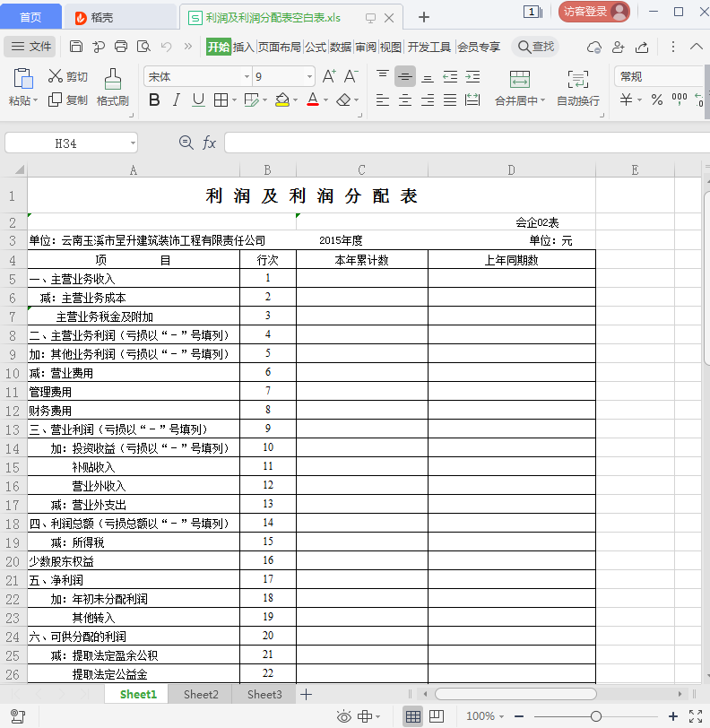710x728 pixels.
Task: Apply yellow fill color bucket
Action: (282, 100)
